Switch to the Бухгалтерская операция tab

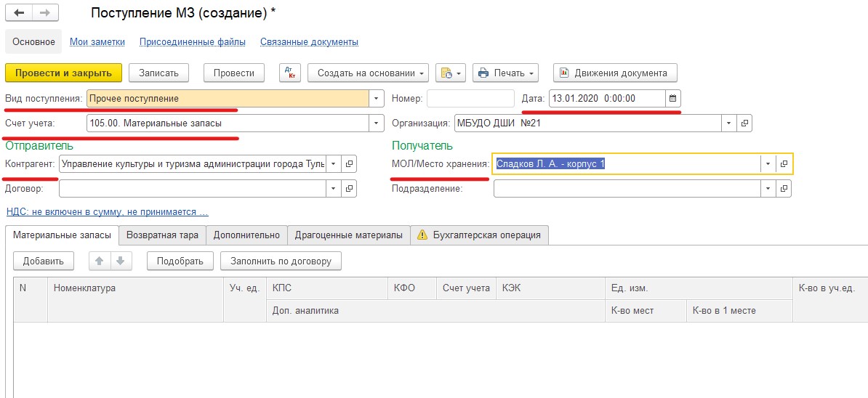point(479,235)
